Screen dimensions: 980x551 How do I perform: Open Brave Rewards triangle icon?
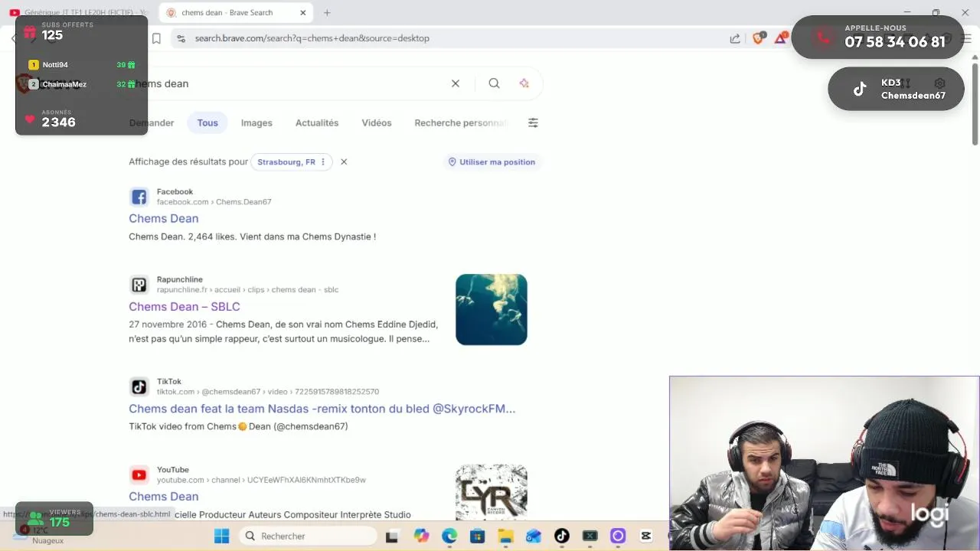pyautogui.click(x=781, y=37)
